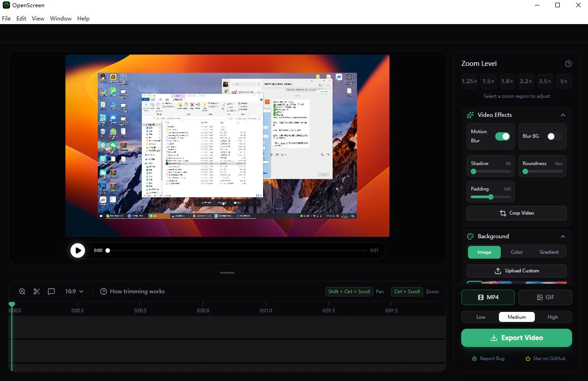Open the File menu
Image resolution: width=588 pixels, height=381 pixels.
point(6,18)
